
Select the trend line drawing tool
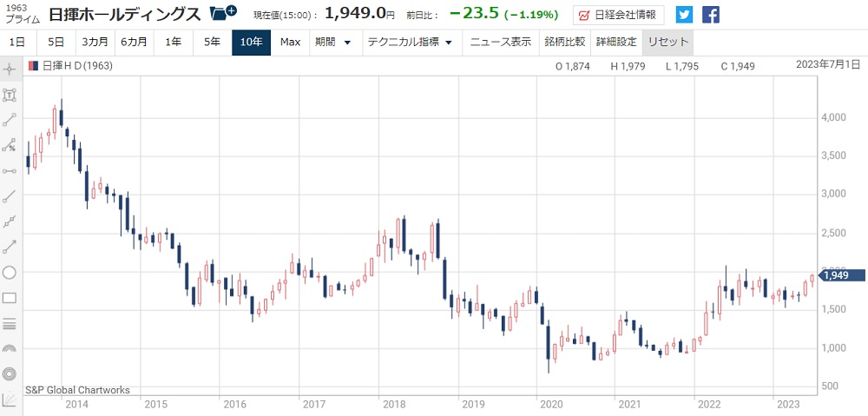[x=10, y=120]
